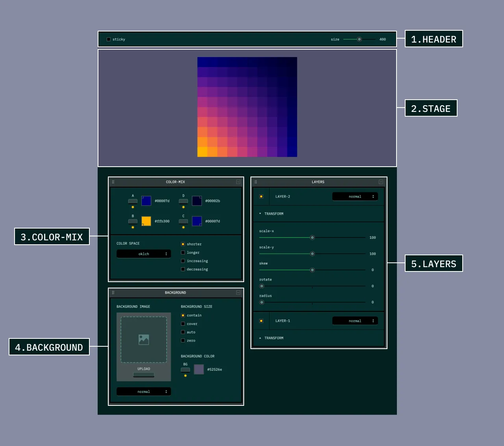504x446 pixels.
Task: Collapse the COLOR-MIX panel with its minus icon
Action: click(238, 182)
